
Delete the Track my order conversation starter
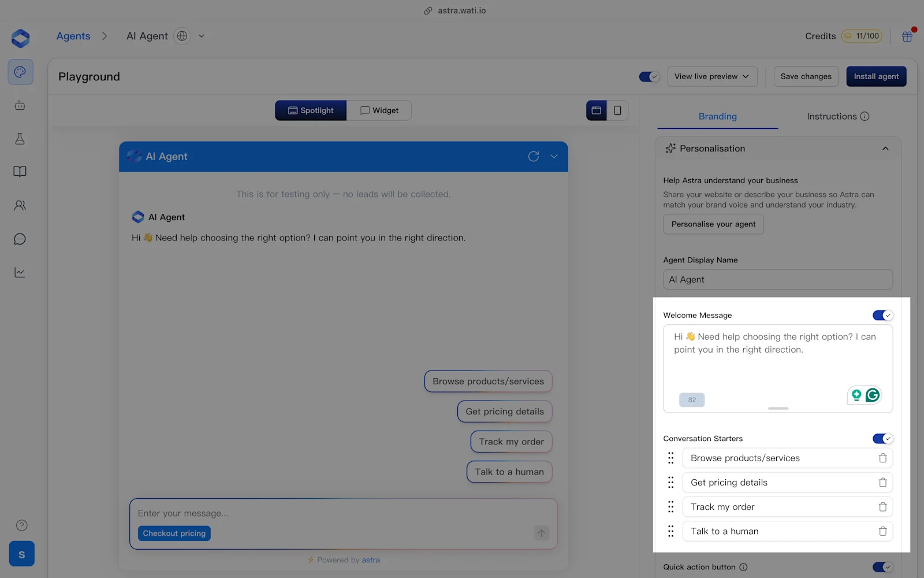[x=882, y=506]
